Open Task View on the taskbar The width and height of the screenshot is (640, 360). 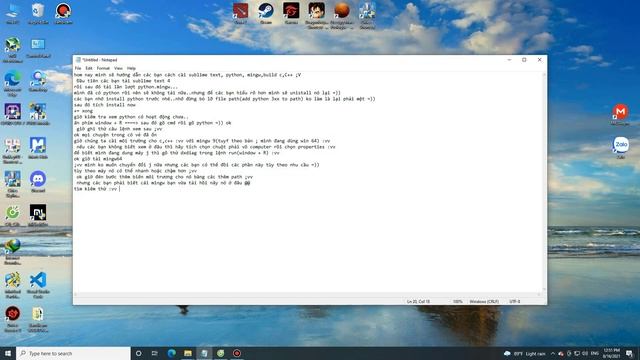pyautogui.click(x=155, y=353)
